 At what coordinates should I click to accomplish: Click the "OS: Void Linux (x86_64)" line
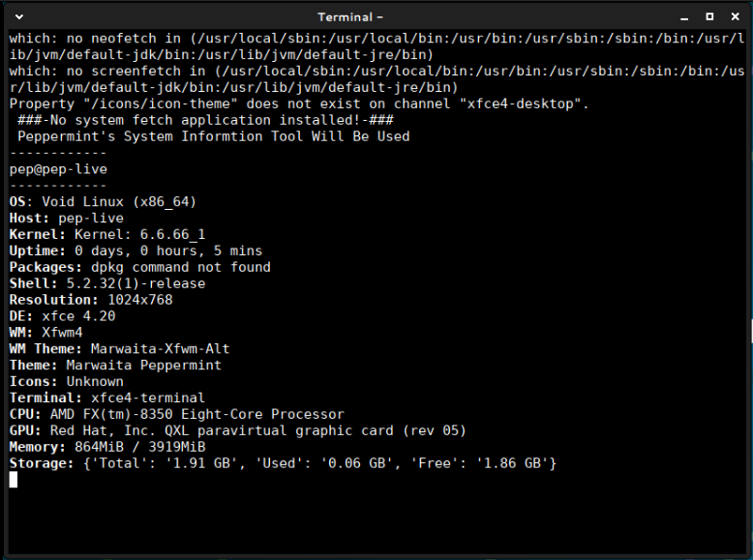point(103,202)
